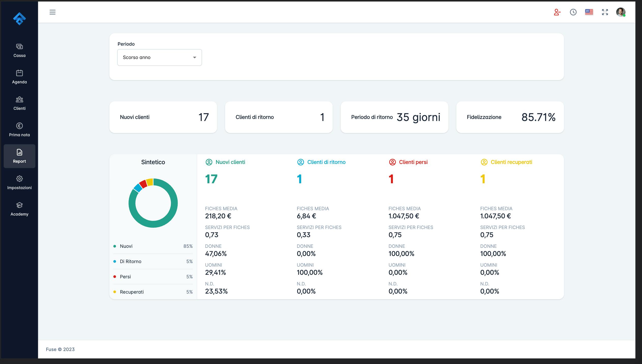Viewport: 642px width, 364px height.
Task: Click the Periodo dropdown arrow
Action: click(194, 57)
